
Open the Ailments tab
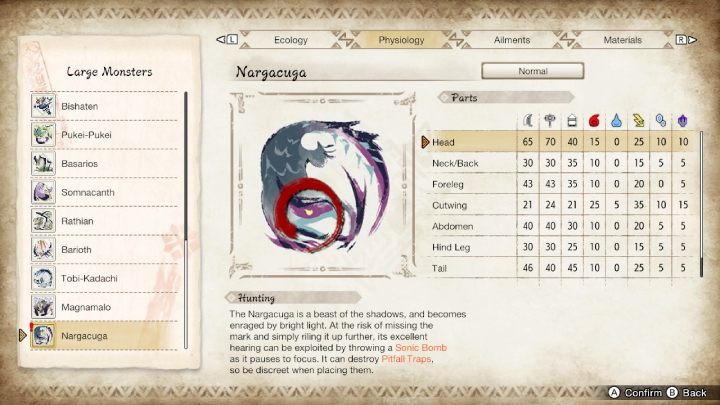(x=512, y=40)
